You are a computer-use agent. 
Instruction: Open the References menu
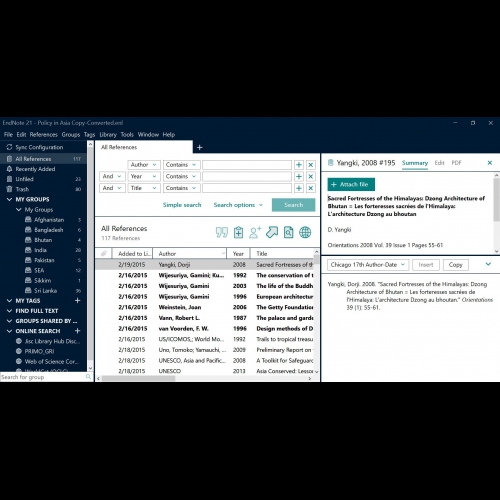(44, 135)
